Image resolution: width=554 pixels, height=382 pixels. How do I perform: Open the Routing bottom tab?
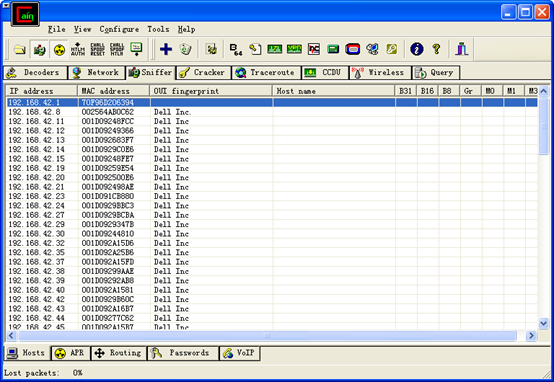pyautogui.click(x=119, y=353)
